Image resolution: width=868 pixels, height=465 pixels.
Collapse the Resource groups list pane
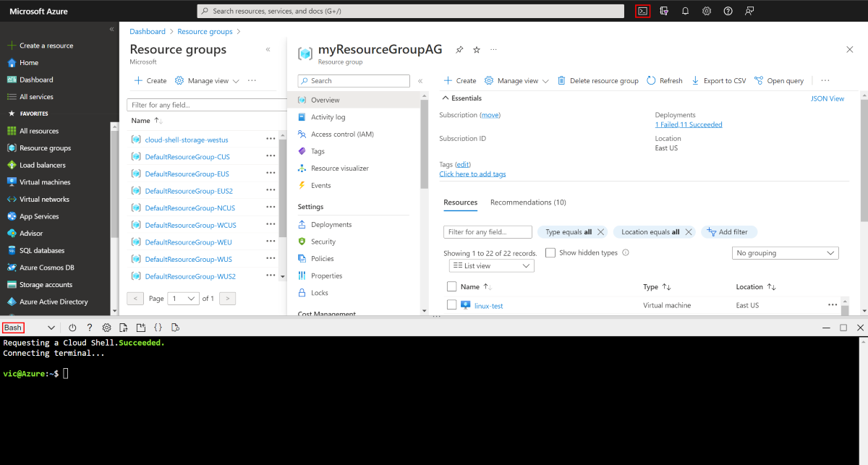tap(268, 50)
